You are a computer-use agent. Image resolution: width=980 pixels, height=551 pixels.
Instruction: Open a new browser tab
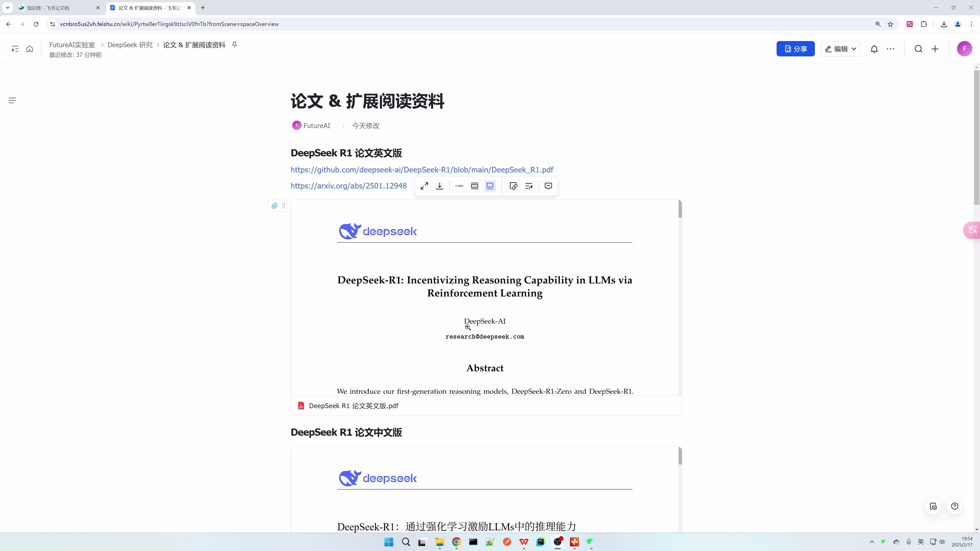click(x=203, y=8)
